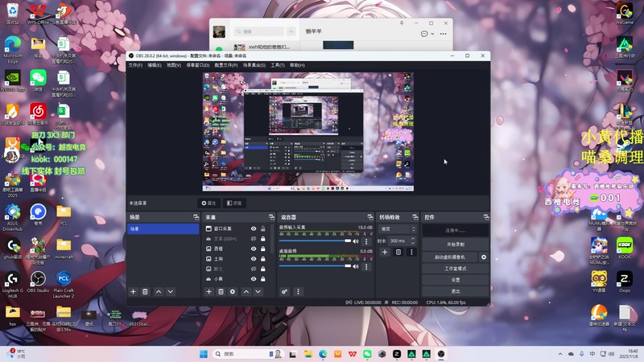This screenshot has width=644, height=362.
Task: Mute the 桌面音频 audio channel
Action: [x=356, y=266]
